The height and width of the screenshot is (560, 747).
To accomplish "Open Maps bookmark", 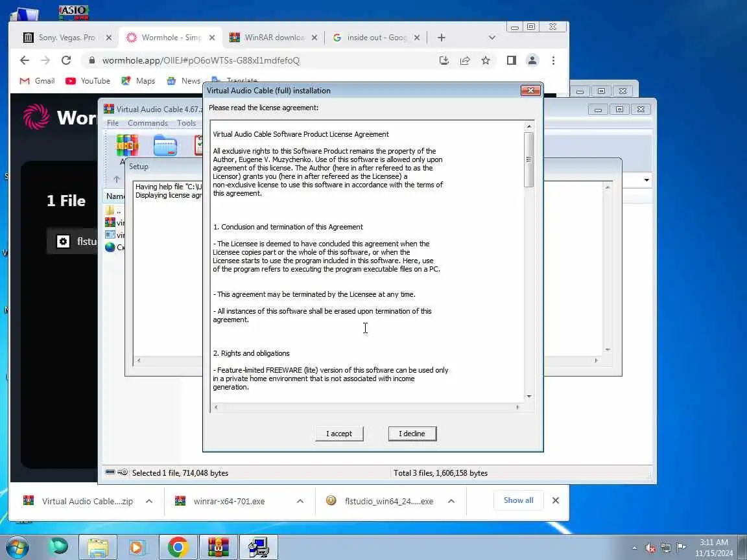I will coord(138,81).
